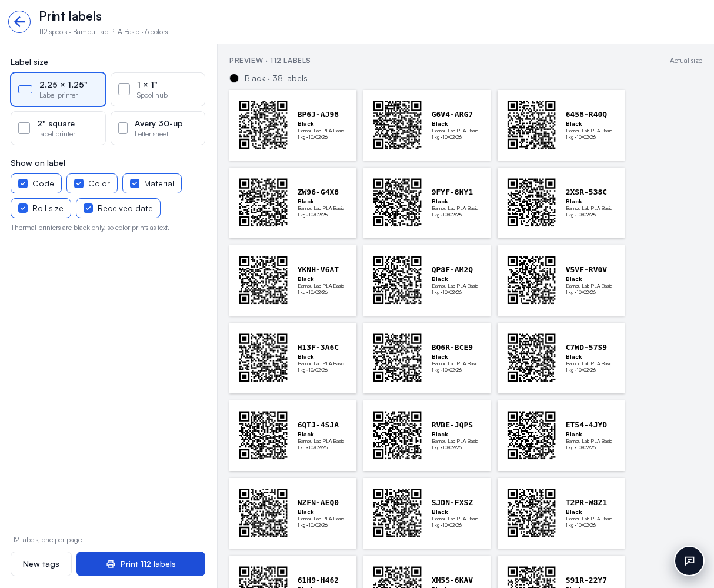Click the Actual size link
Viewport: 714px width, 588px height.
click(686, 61)
